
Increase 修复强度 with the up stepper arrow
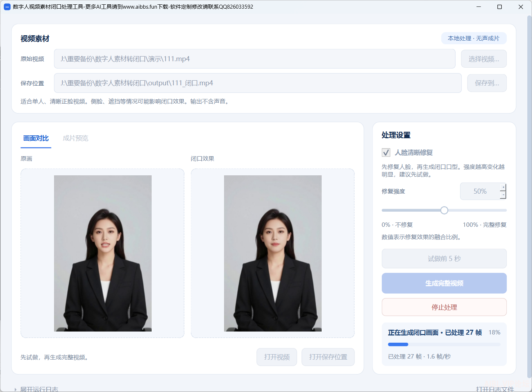point(503,187)
